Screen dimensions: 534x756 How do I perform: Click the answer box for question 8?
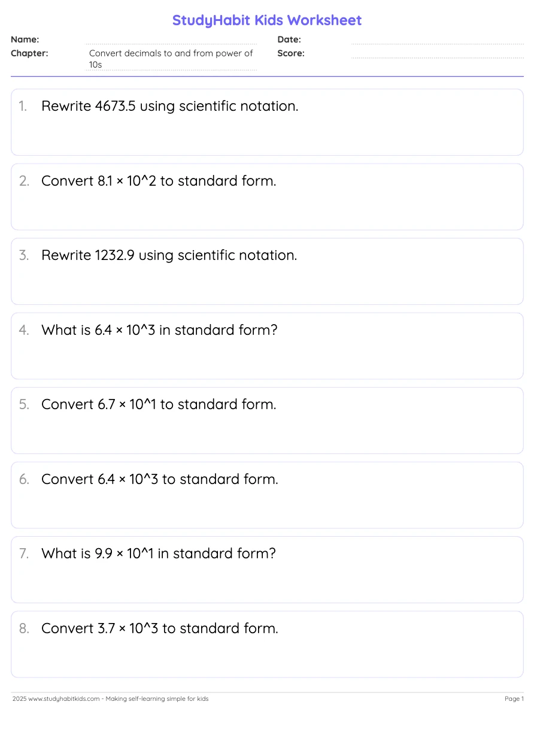267,658
